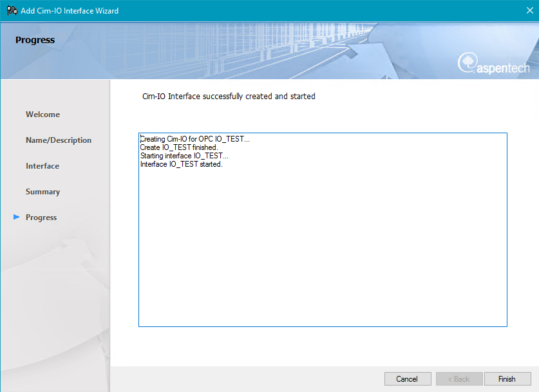Click the wizard title bar icon
Image resolution: width=539 pixels, height=392 pixels.
tap(12, 11)
